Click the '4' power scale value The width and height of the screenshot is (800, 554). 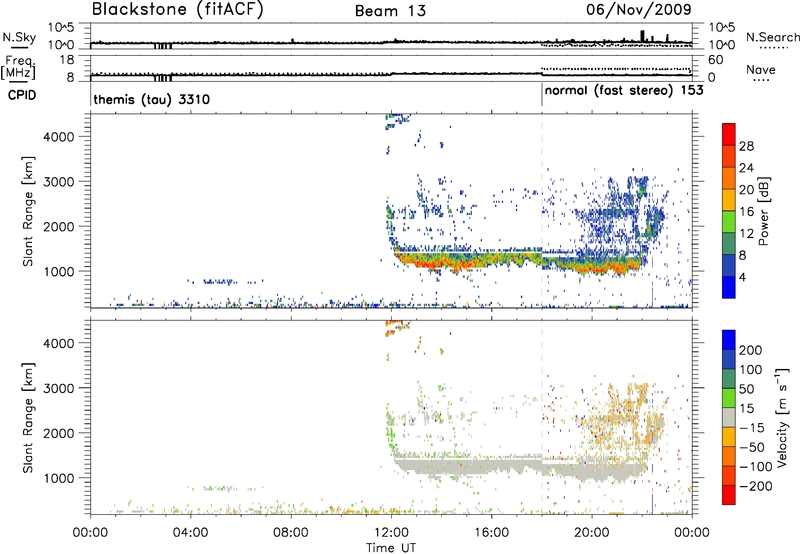coord(742,277)
